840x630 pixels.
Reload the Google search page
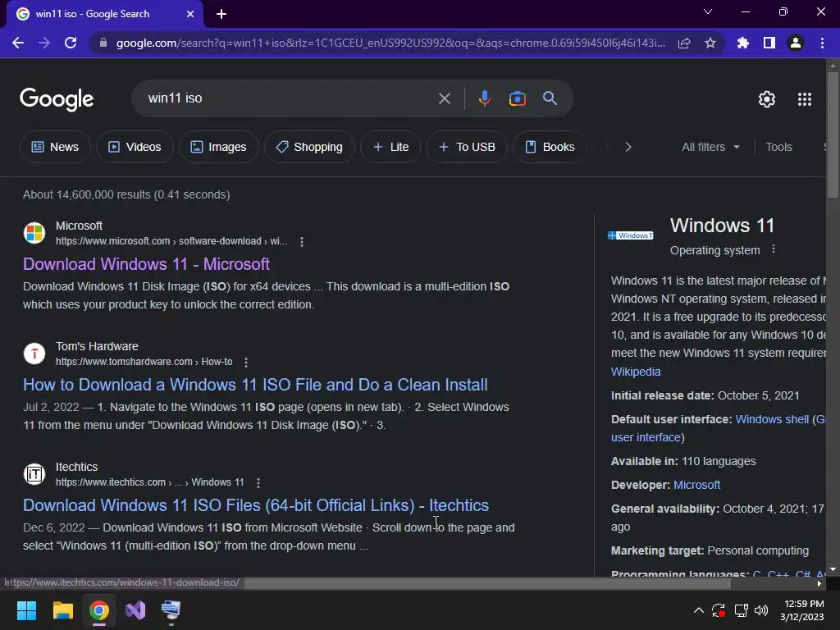coord(71,43)
